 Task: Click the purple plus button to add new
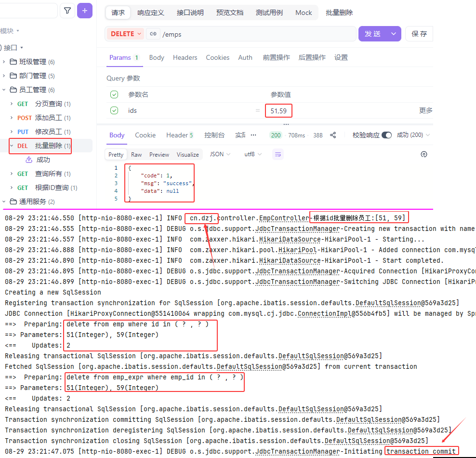[85, 11]
